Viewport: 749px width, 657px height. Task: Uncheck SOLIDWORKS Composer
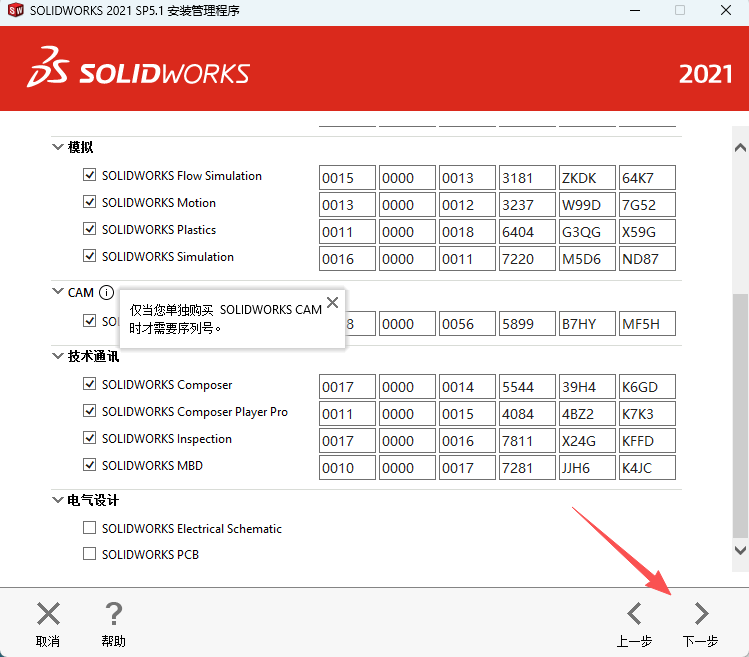coord(89,384)
